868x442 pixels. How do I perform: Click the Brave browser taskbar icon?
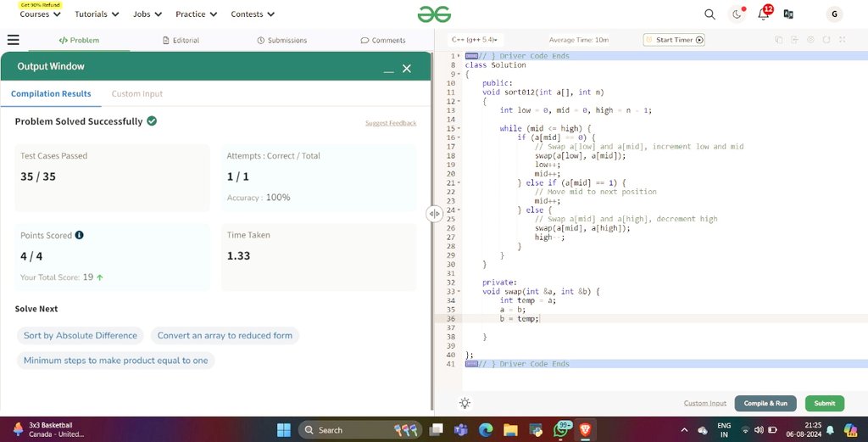[x=585, y=430]
